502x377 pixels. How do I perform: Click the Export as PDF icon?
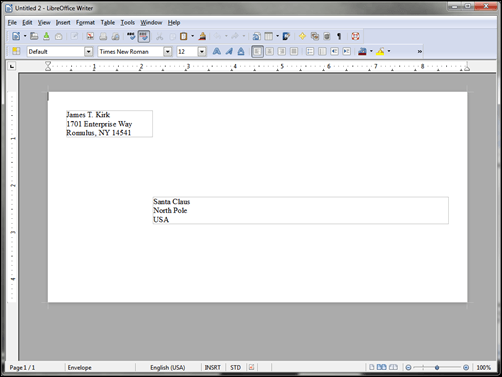pyautogui.click(x=90, y=36)
